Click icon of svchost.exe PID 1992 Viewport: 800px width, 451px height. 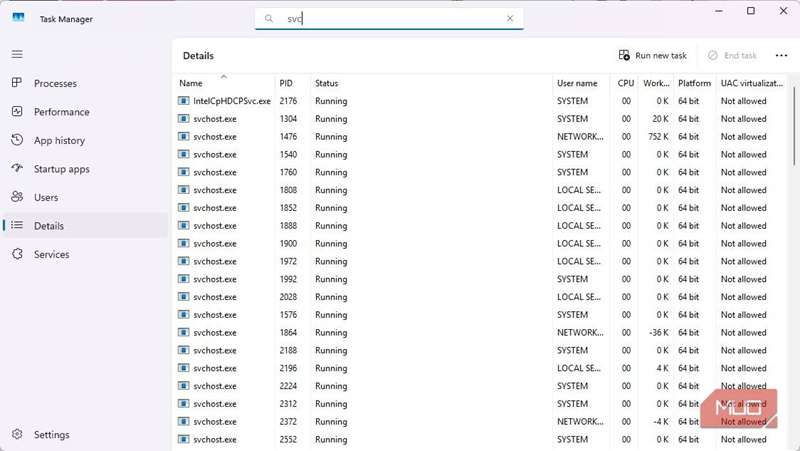tap(183, 279)
